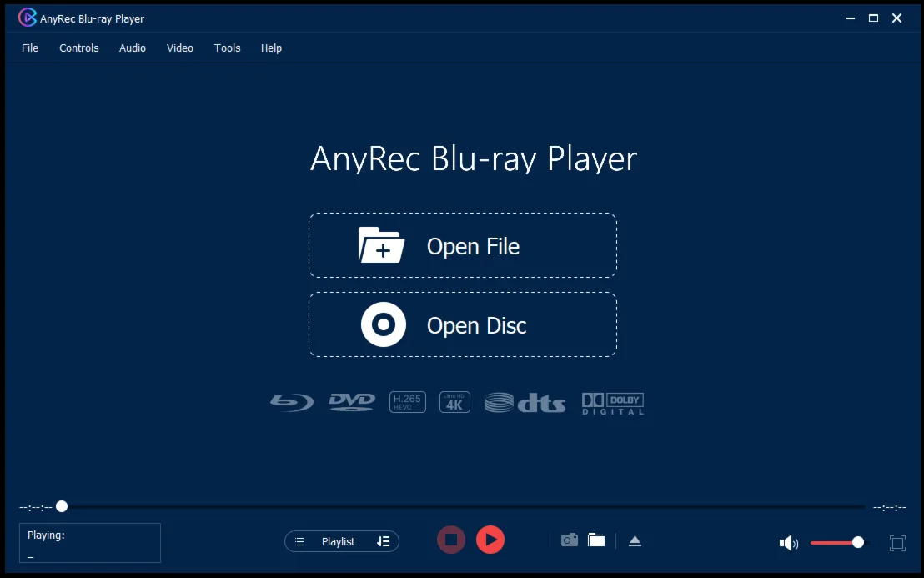The width and height of the screenshot is (924, 578).
Task: Mute audio via the speaker icon
Action: pos(788,543)
